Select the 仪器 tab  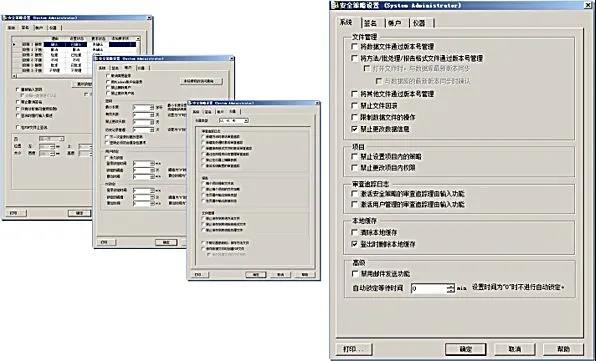point(420,23)
